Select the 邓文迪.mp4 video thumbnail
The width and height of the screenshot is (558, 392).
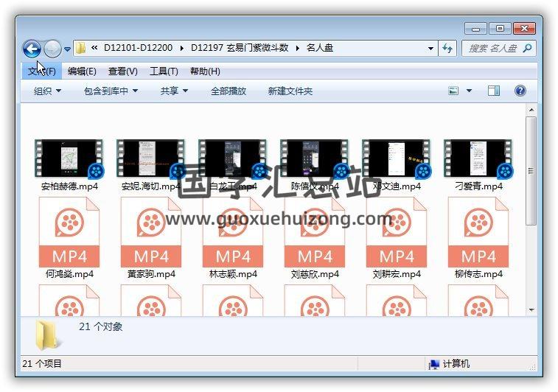(x=397, y=158)
